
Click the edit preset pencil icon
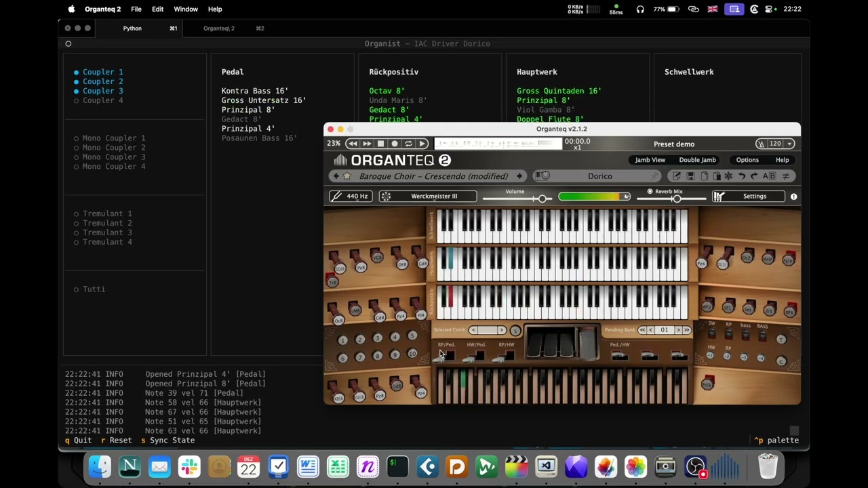tap(677, 176)
